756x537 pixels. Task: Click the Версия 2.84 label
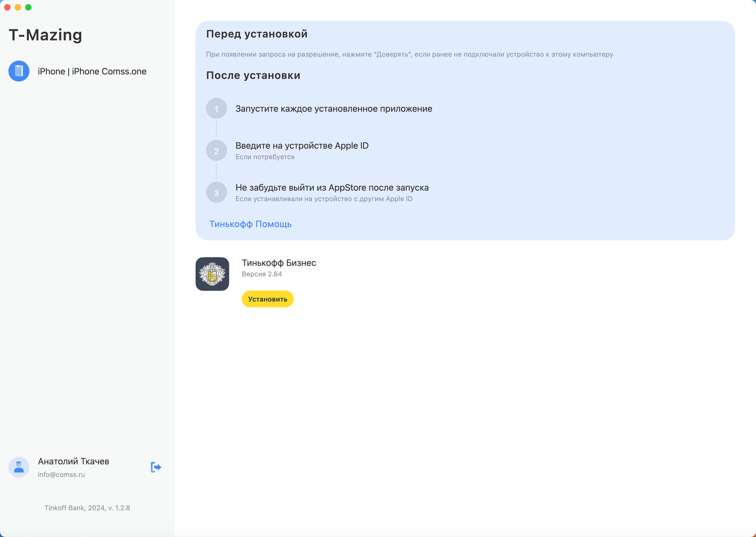tap(262, 274)
